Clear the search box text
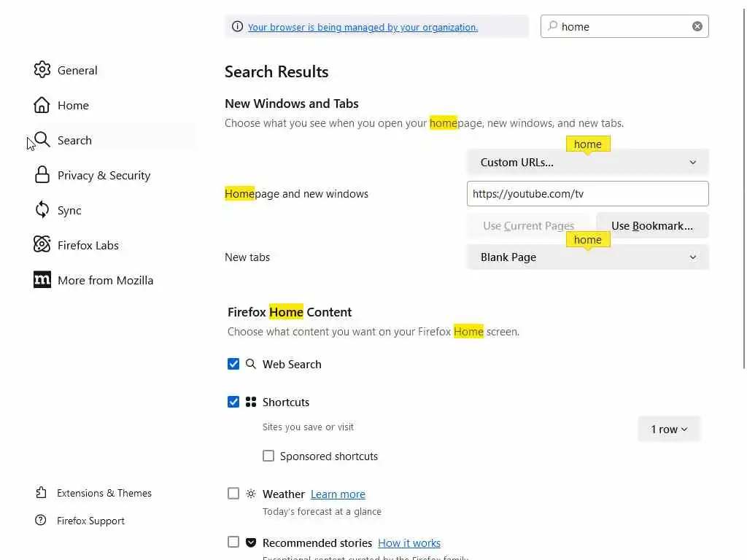This screenshot has width=747, height=560. pos(697,26)
